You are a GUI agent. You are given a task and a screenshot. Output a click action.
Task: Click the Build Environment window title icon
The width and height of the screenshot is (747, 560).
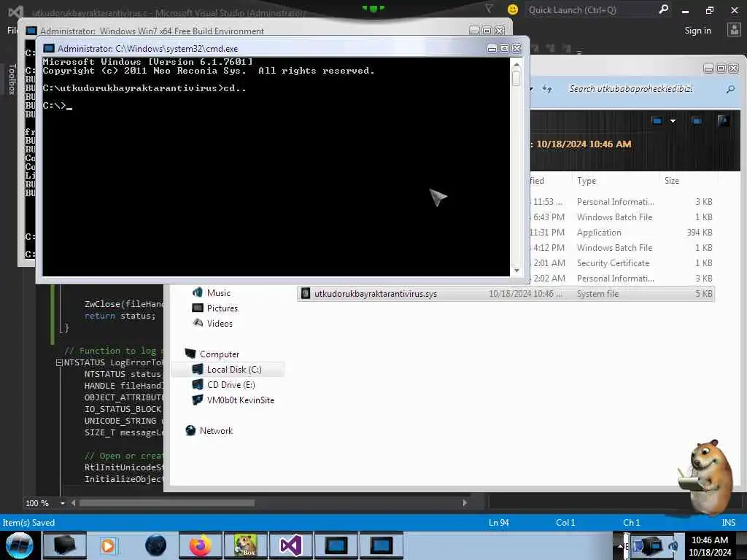point(31,31)
